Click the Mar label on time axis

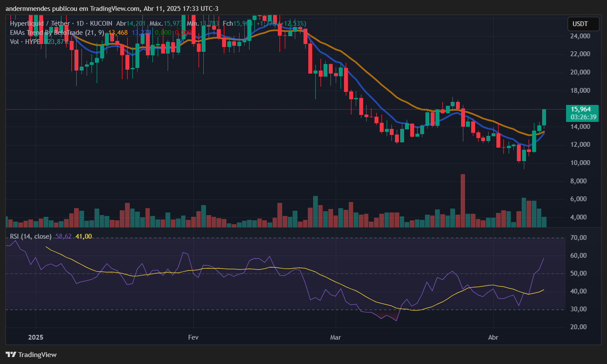pos(336,337)
